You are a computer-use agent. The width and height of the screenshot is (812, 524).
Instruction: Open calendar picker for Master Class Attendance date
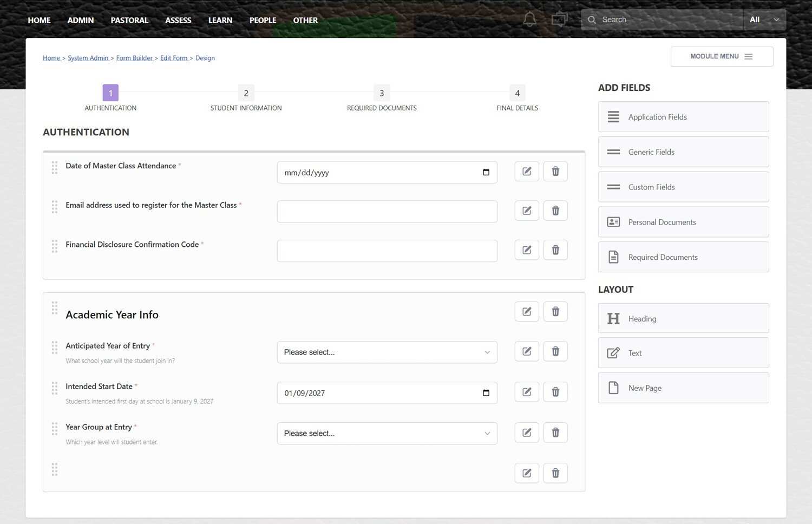(486, 172)
